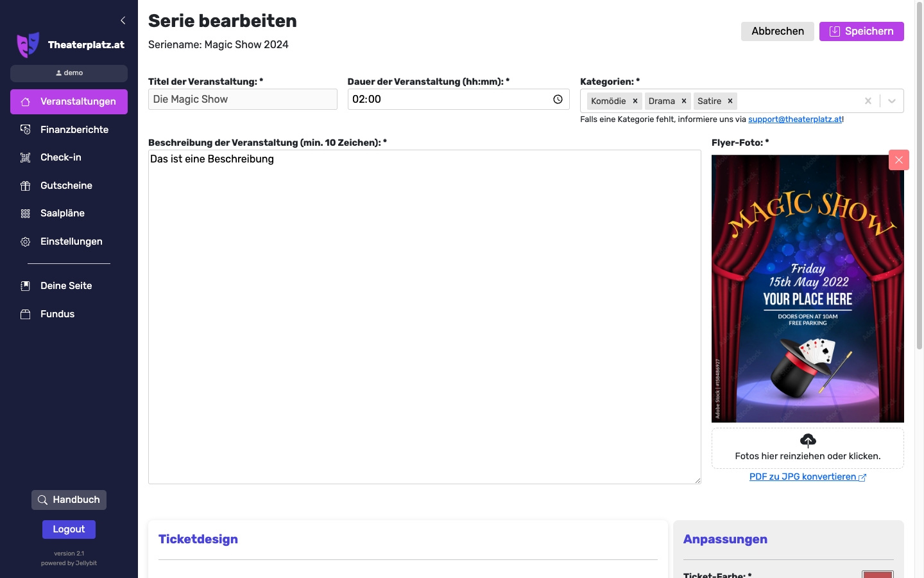Pick the Ticket-Farbe color swatch
The height and width of the screenshot is (578, 924).
click(877, 574)
